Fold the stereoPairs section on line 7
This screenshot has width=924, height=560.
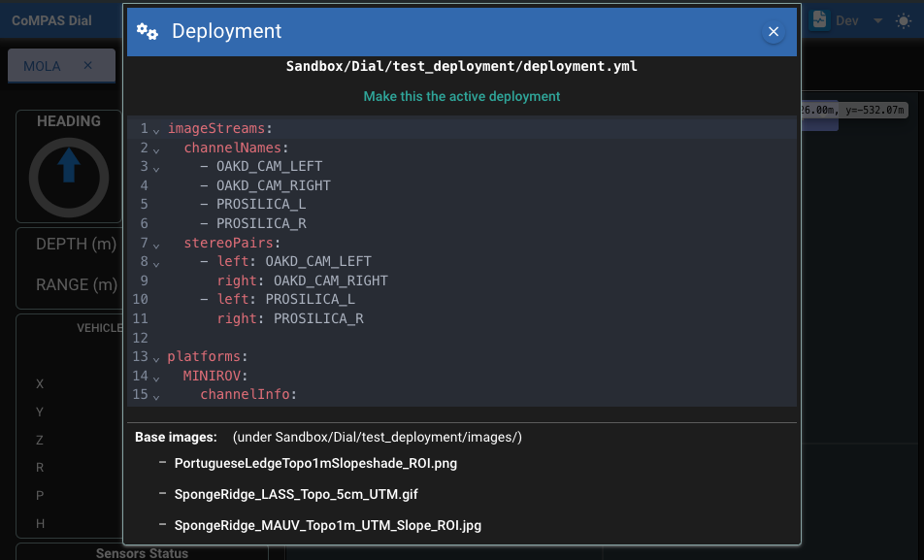point(156,244)
